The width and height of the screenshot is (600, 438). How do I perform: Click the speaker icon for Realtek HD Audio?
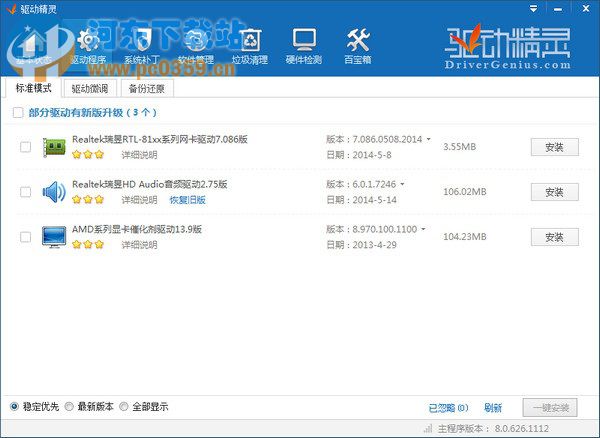54,192
